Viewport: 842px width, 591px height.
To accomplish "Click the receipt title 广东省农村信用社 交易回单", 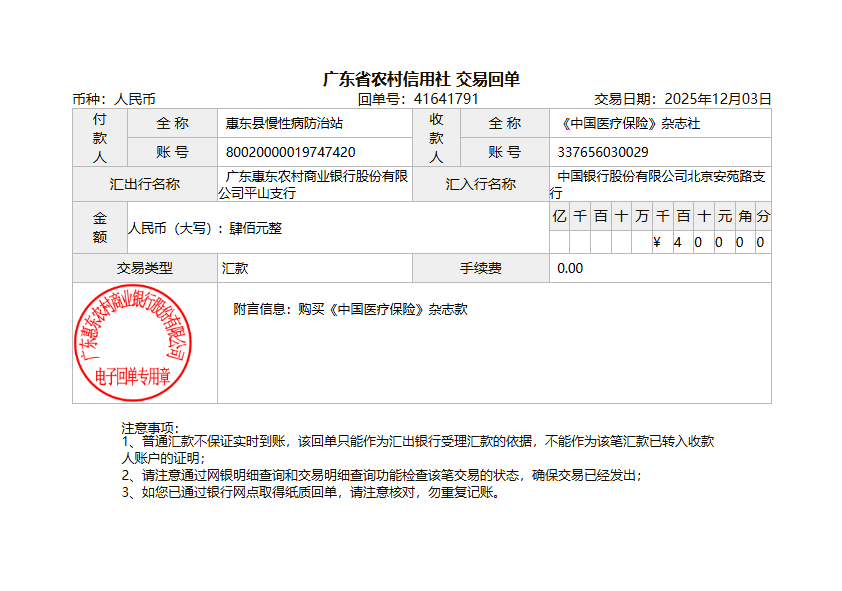I will (421, 79).
